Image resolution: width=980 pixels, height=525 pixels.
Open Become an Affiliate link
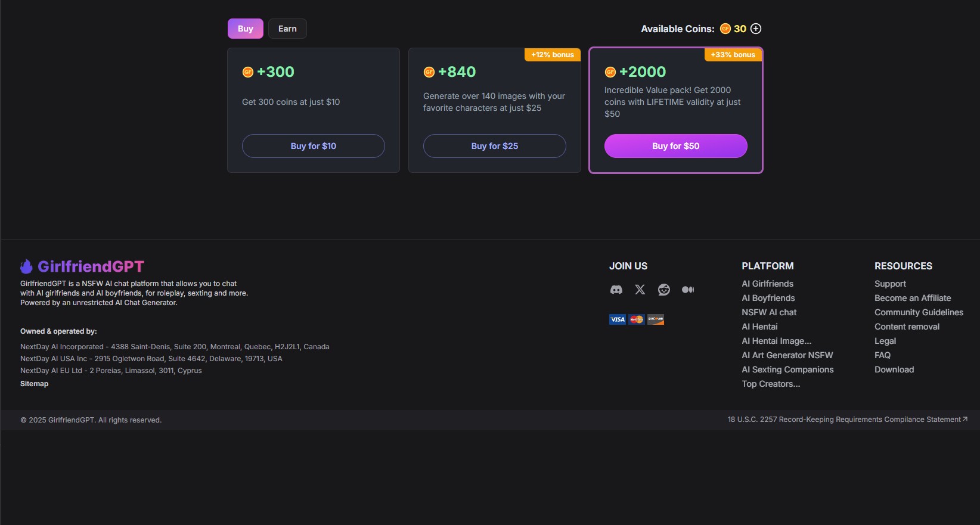[x=913, y=298]
